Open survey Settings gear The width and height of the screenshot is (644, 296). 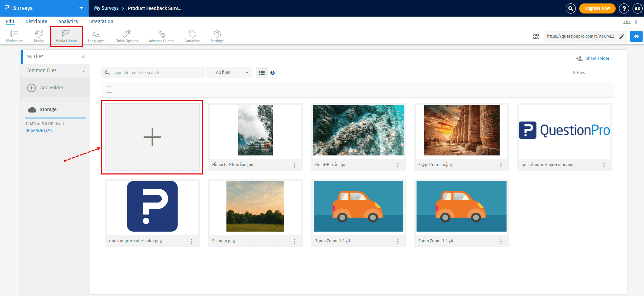(x=217, y=36)
